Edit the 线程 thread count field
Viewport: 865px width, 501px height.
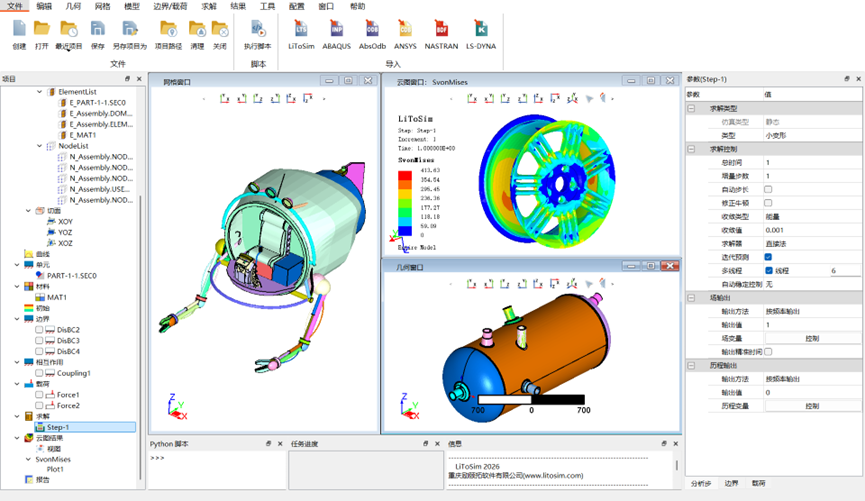[845, 270]
